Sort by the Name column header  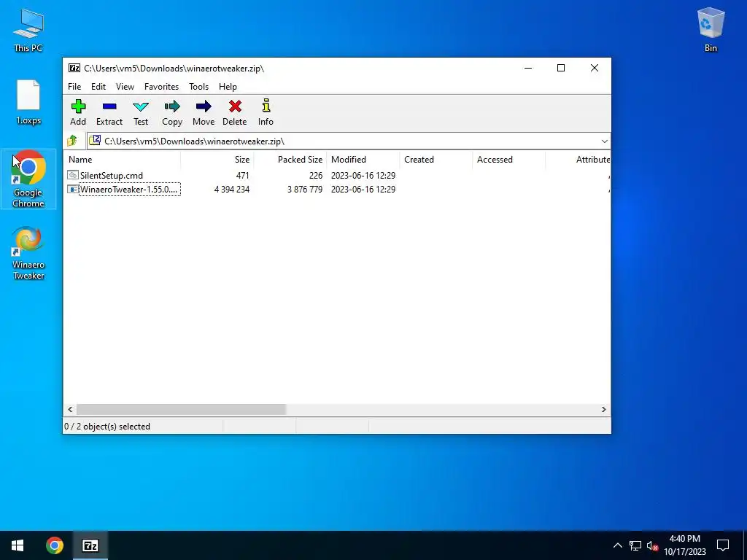coord(122,160)
